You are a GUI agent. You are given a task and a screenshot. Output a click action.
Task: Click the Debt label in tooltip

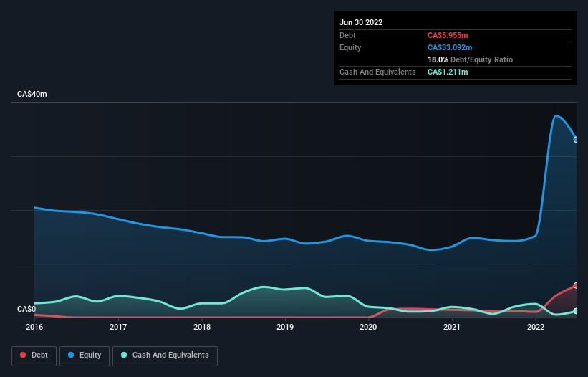coord(347,35)
